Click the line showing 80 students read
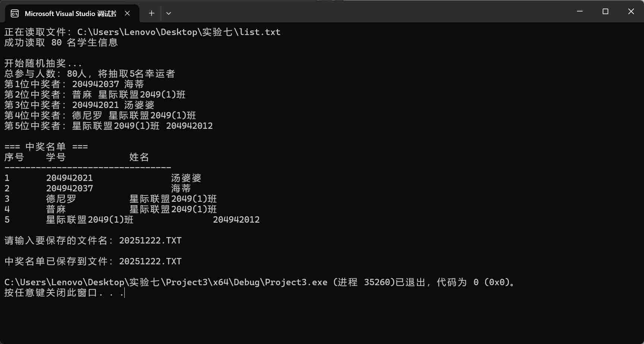 (x=61, y=42)
